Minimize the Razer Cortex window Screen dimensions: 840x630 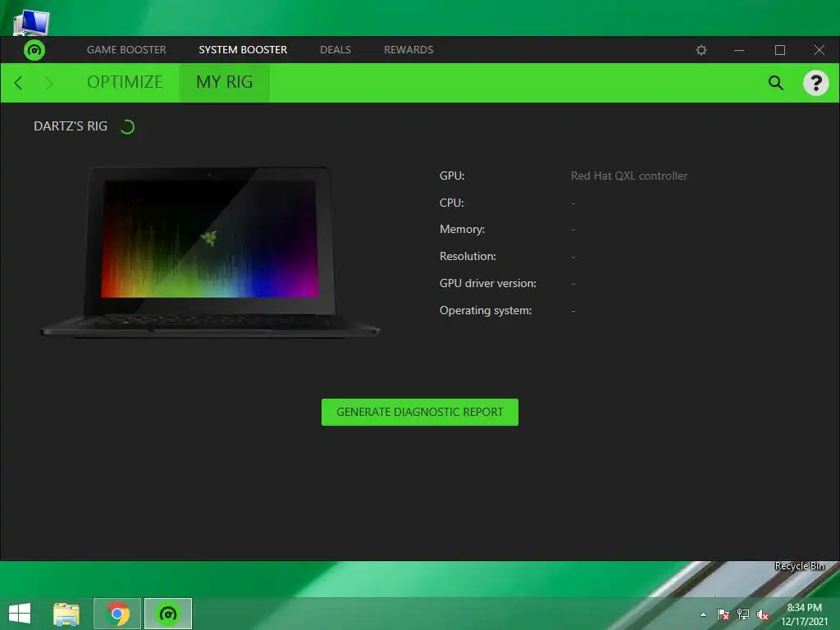coord(739,50)
